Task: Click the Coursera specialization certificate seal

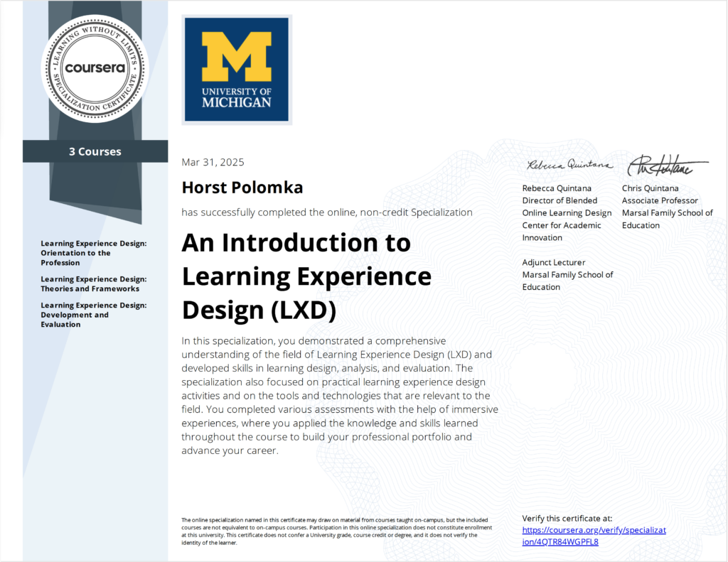Action: tap(95, 68)
